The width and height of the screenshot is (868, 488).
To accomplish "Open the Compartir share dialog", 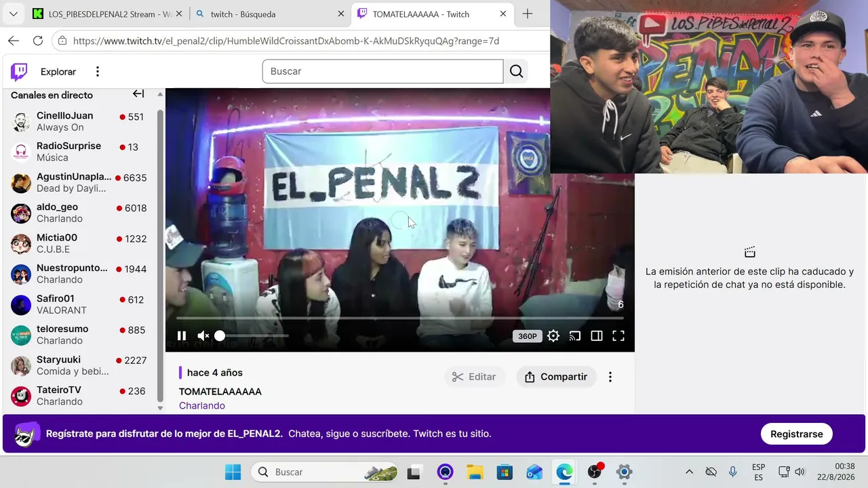I will pos(556,377).
